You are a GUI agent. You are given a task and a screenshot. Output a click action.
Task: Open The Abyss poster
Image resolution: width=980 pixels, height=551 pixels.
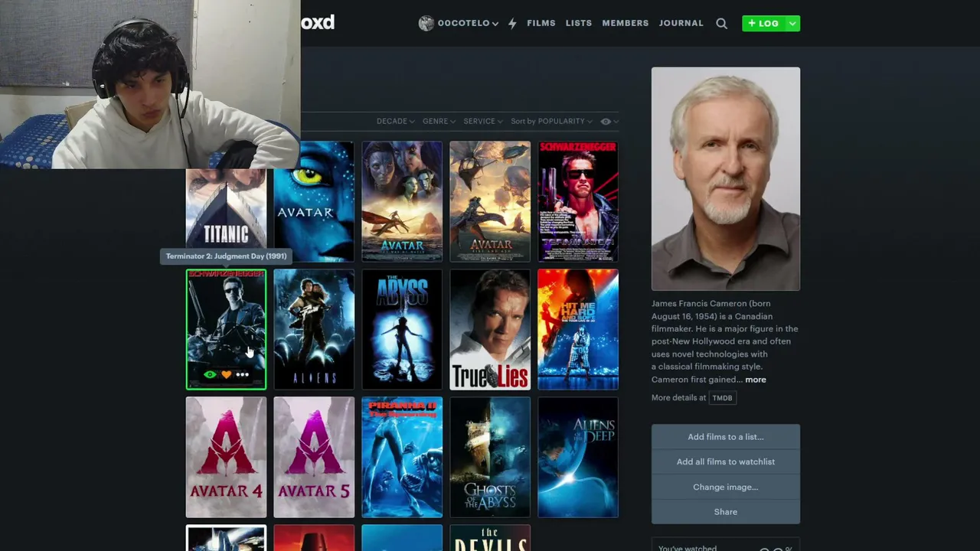402,329
